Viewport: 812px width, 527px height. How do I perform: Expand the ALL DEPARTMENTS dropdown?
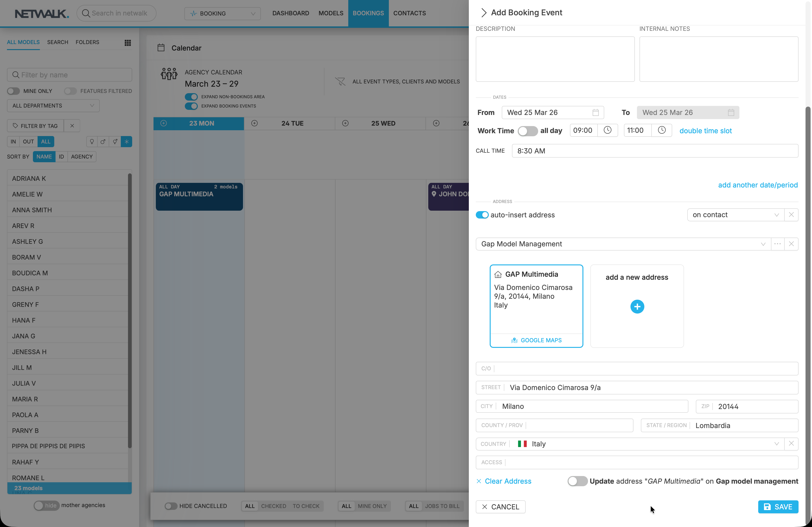(53, 106)
